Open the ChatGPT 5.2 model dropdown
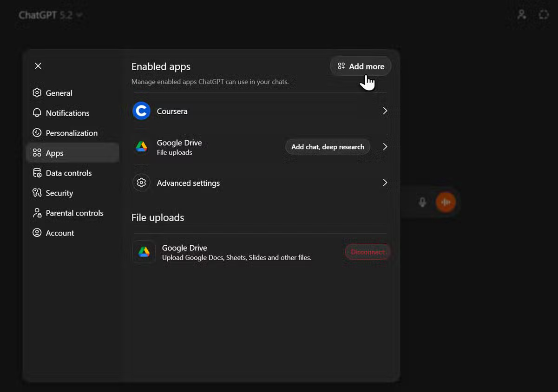This screenshot has width=558, height=392. (51, 15)
